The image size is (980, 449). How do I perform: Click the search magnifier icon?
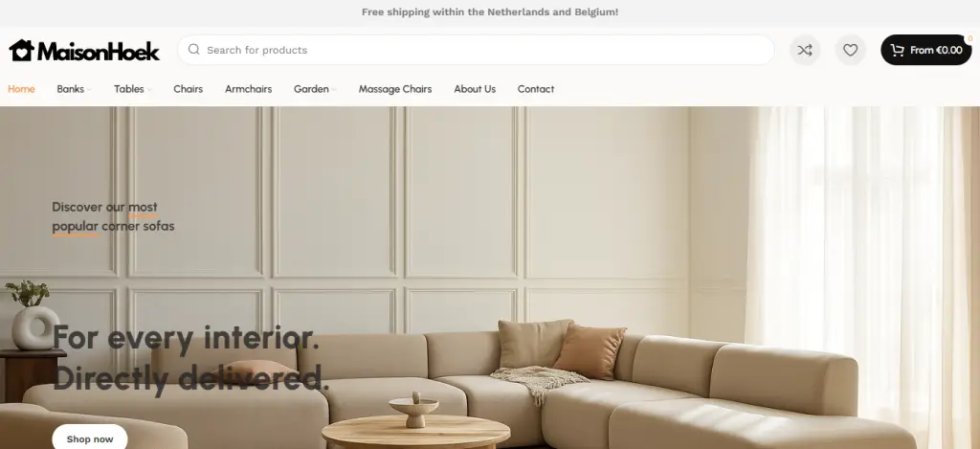(193, 50)
